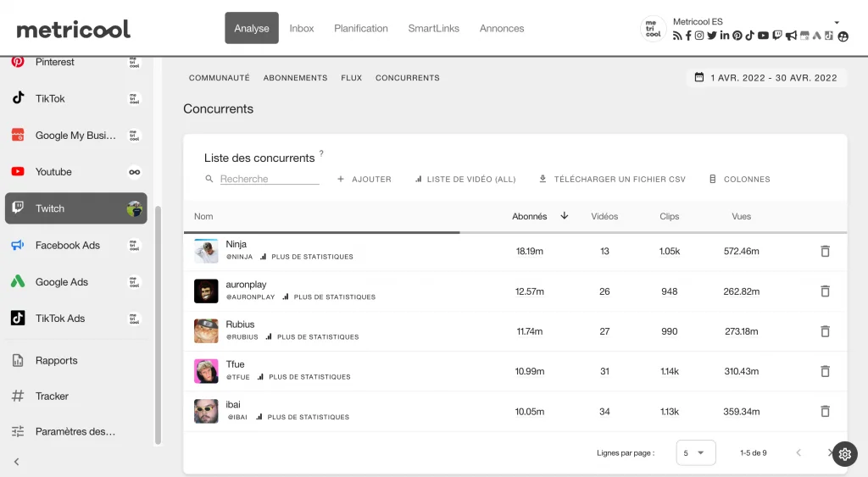This screenshot has height=477, width=868.
Task: Click AJOUTER to add a competitor
Action: click(x=364, y=180)
